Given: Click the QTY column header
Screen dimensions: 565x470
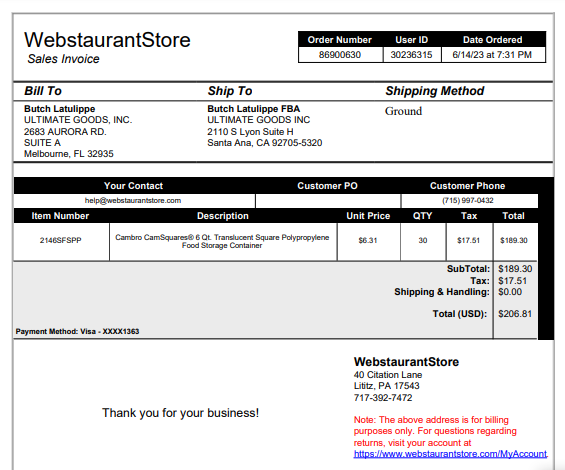Looking at the screenshot, I should 422,216.
